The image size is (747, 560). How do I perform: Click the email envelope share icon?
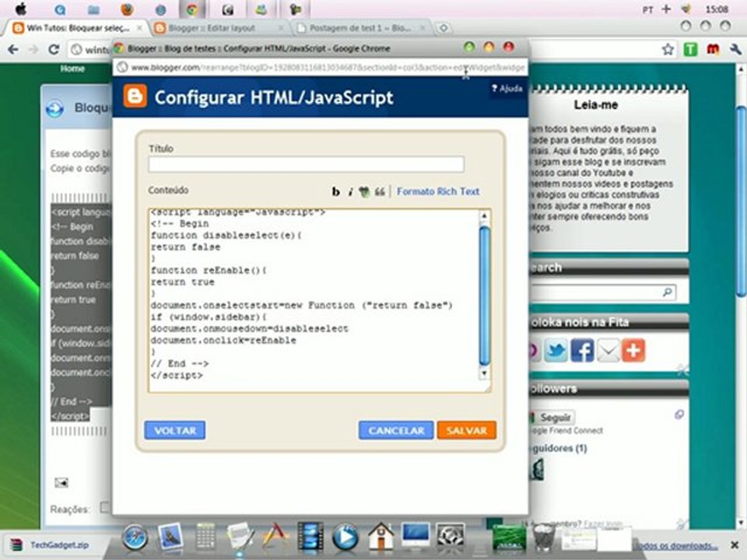(608, 351)
